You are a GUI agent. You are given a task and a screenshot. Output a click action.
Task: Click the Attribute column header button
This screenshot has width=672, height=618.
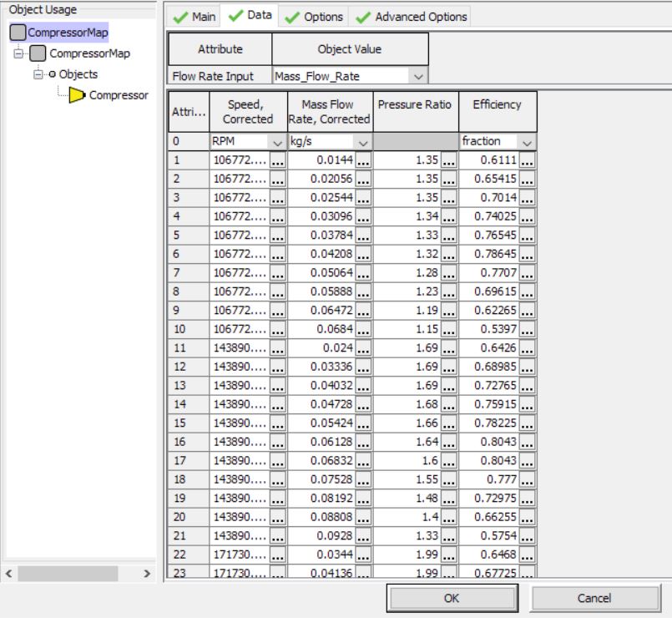(220, 49)
